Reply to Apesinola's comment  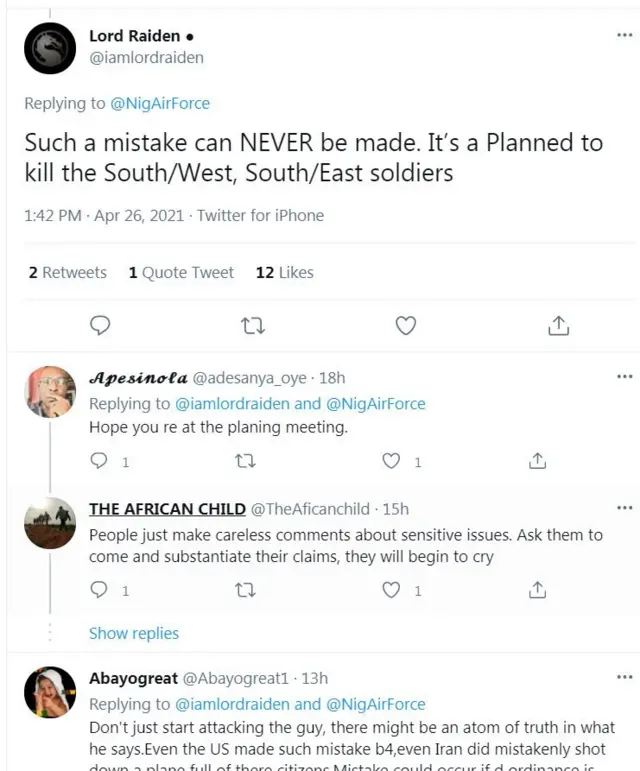[98, 461]
